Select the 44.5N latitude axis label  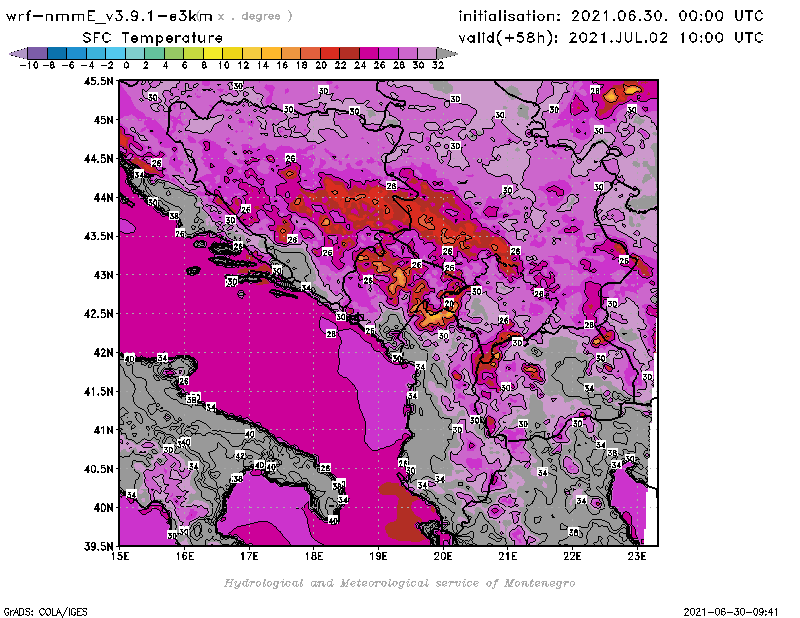click(99, 159)
